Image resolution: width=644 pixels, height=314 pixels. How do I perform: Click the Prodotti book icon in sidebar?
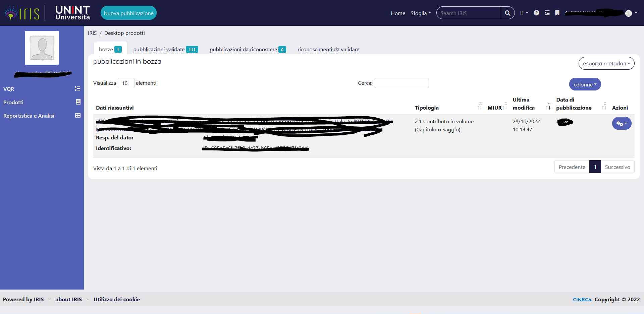[78, 102]
